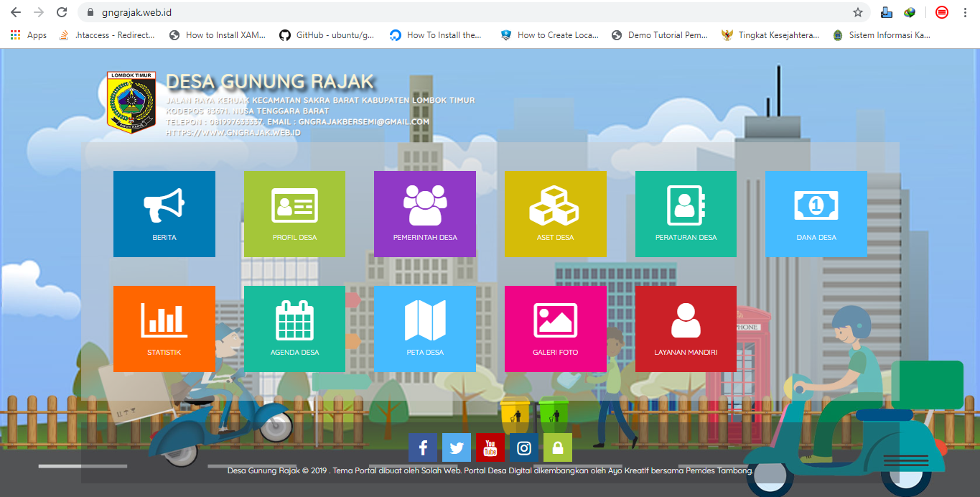Open the Agenda Desa calendar tile

294,328
